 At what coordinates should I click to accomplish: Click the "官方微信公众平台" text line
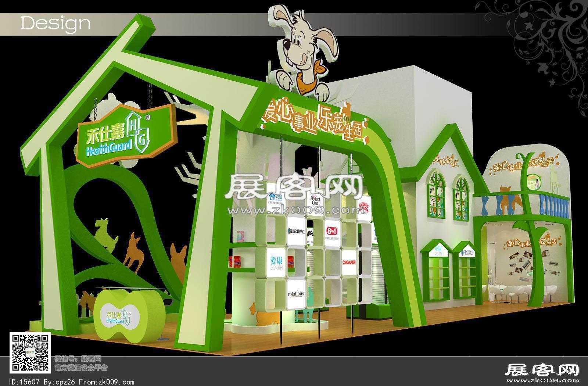point(81,367)
